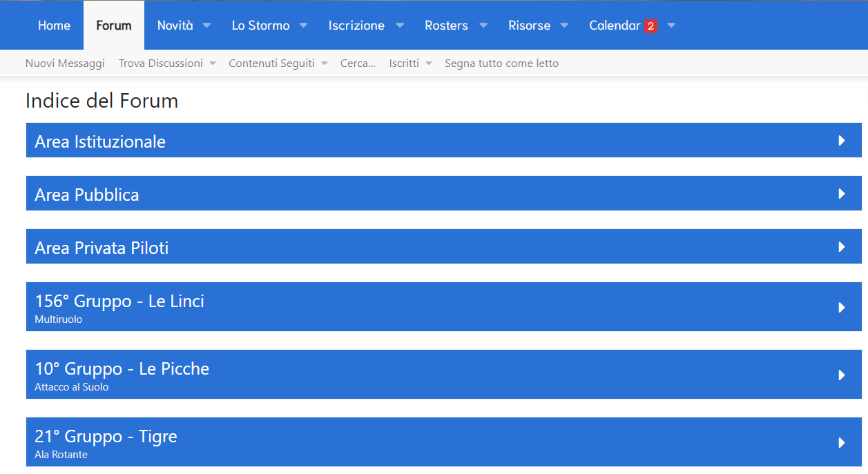Open the Area Pubblica category
This screenshot has width=868, height=474.
coord(87,195)
